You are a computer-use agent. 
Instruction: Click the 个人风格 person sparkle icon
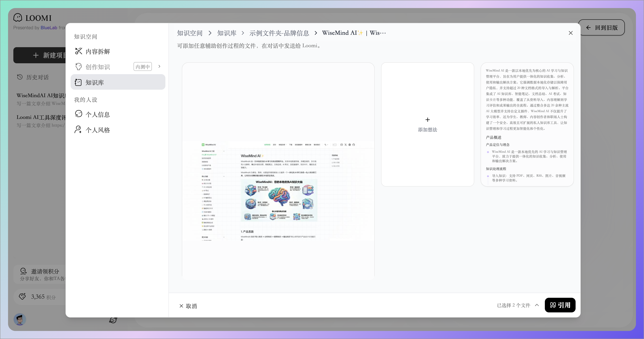point(78,130)
